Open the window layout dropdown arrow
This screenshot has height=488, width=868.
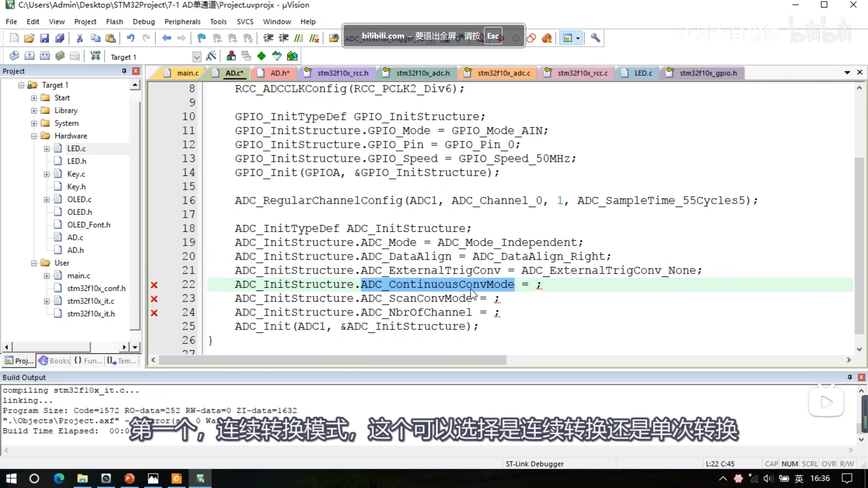tap(578, 38)
